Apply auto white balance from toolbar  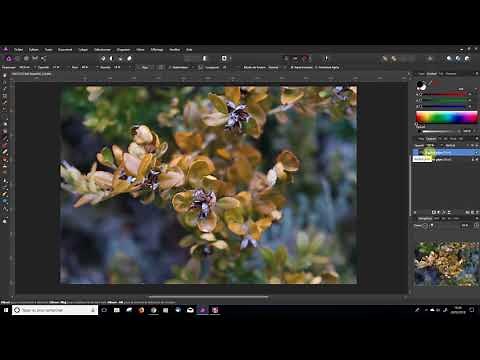pyautogui.click(x=129, y=59)
